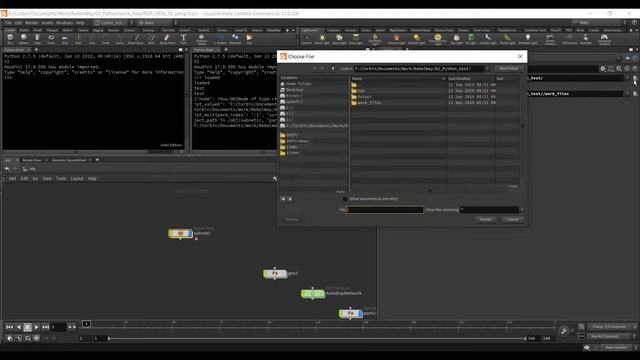Screen dimensions: 640x360
Task: Click the playback range slider bar
Action: coord(317,338)
